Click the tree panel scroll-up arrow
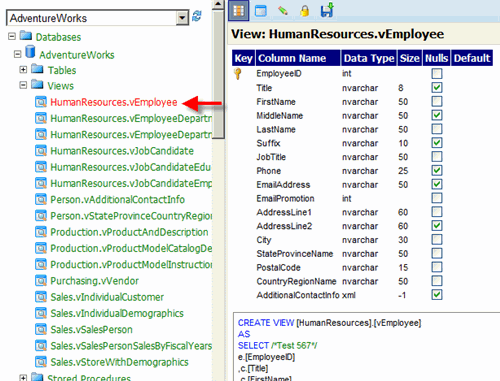This screenshot has height=381, width=500. tap(218, 4)
